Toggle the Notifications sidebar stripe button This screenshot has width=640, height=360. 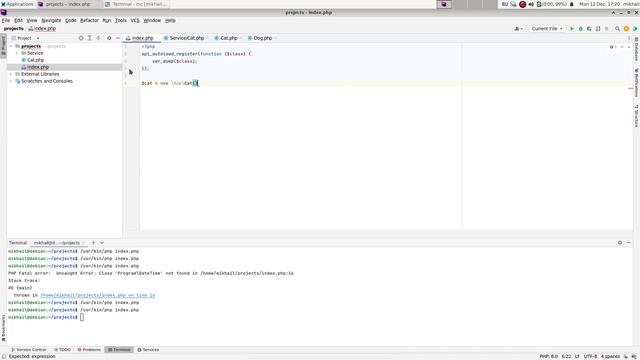point(636,83)
